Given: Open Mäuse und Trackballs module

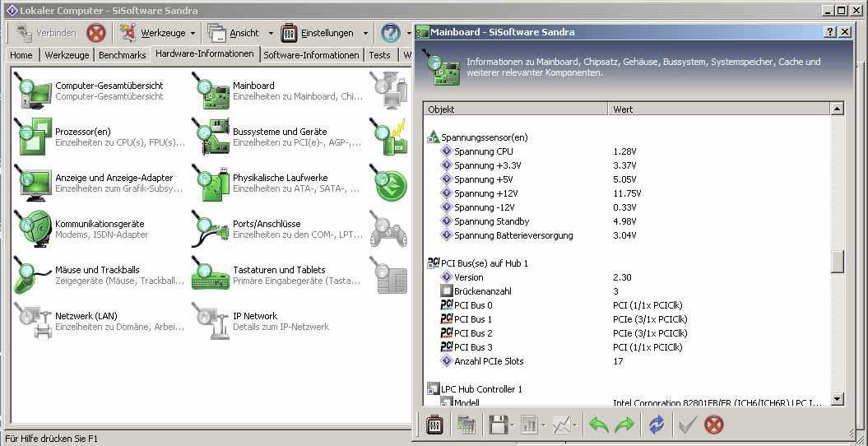Looking at the screenshot, I should 99,275.
